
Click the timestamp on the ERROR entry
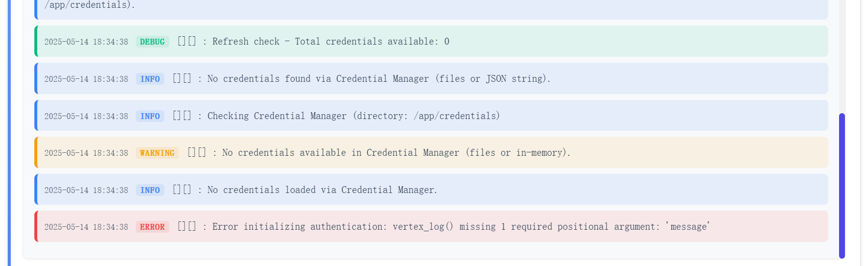coord(86,227)
